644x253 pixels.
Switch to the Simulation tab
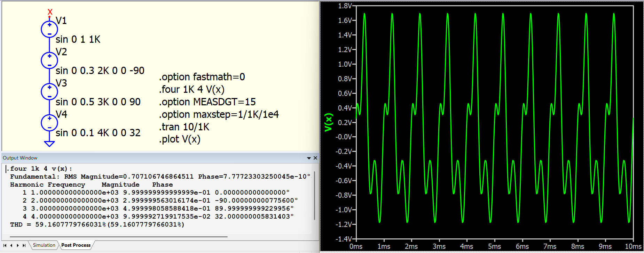tap(44, 245)
